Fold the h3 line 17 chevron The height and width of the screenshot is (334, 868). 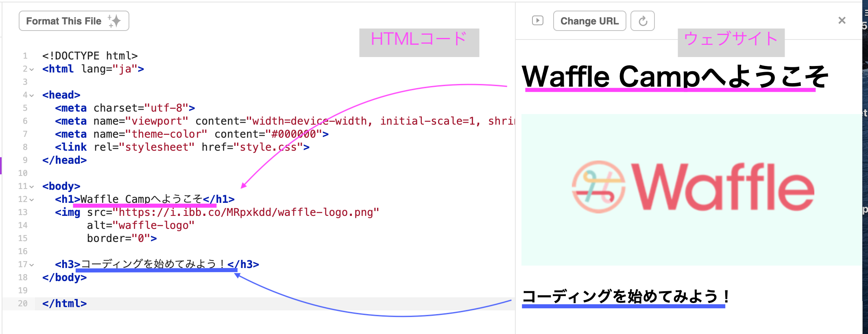point(32,265)
